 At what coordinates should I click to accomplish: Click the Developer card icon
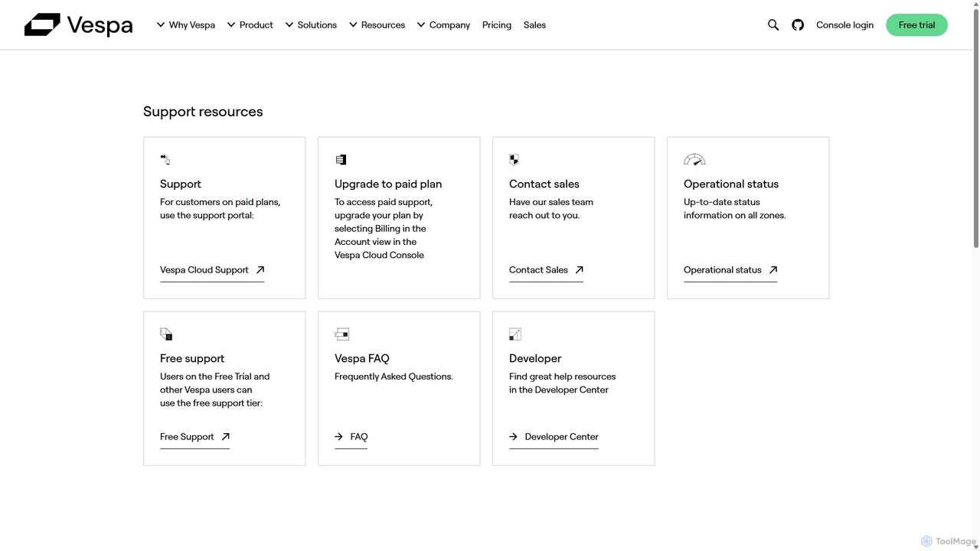coord(515,334)
